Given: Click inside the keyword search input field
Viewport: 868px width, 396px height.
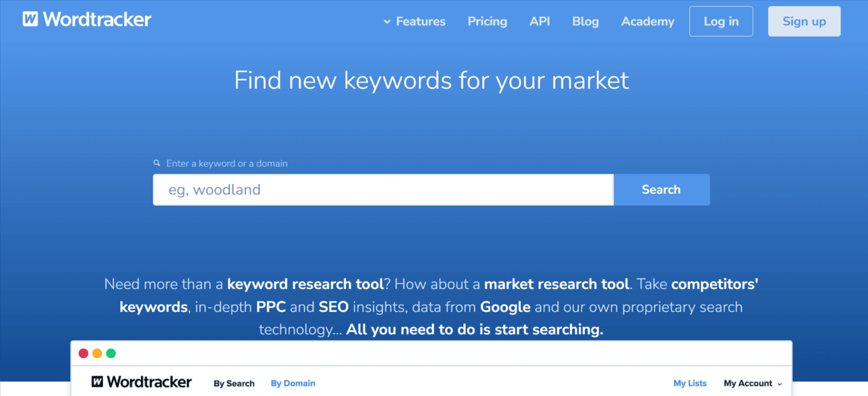Looking at the screenshot, I should click(x=383, y=189).
